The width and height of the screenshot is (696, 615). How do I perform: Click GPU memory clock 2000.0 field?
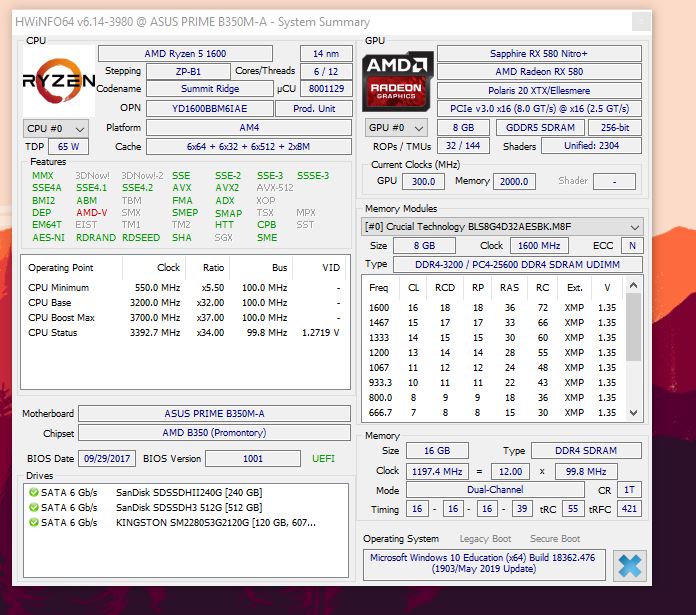[514, 181]
